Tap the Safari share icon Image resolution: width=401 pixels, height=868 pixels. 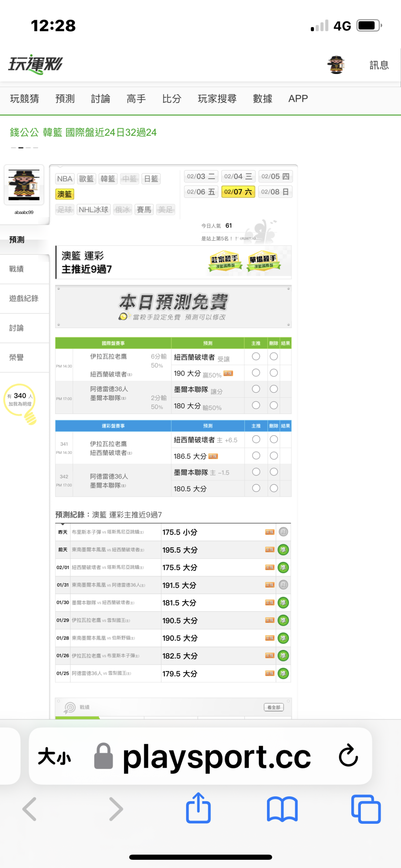[198, 808]
